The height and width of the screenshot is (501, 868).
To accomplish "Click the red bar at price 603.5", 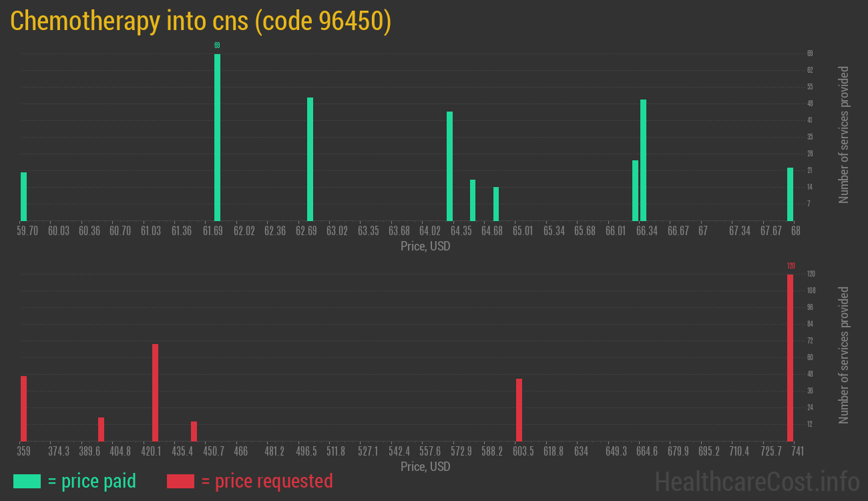I will 519,409.
